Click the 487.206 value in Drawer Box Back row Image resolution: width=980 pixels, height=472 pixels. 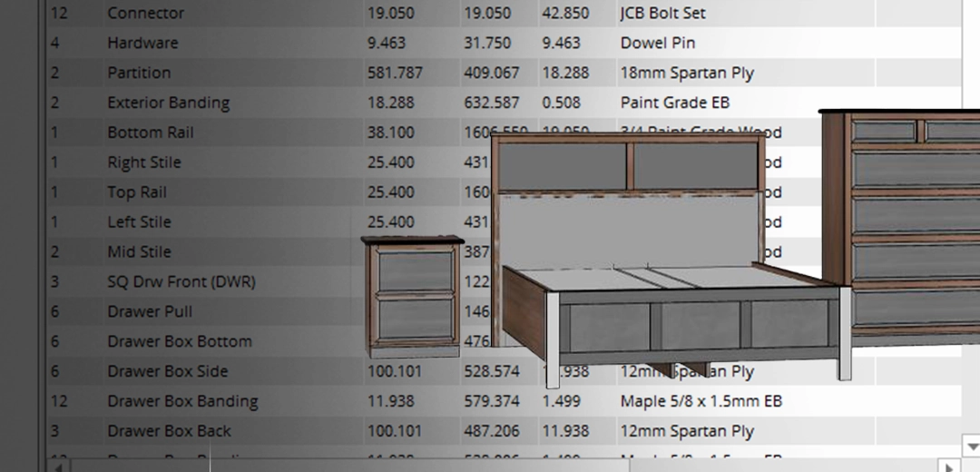coord(491,431)
